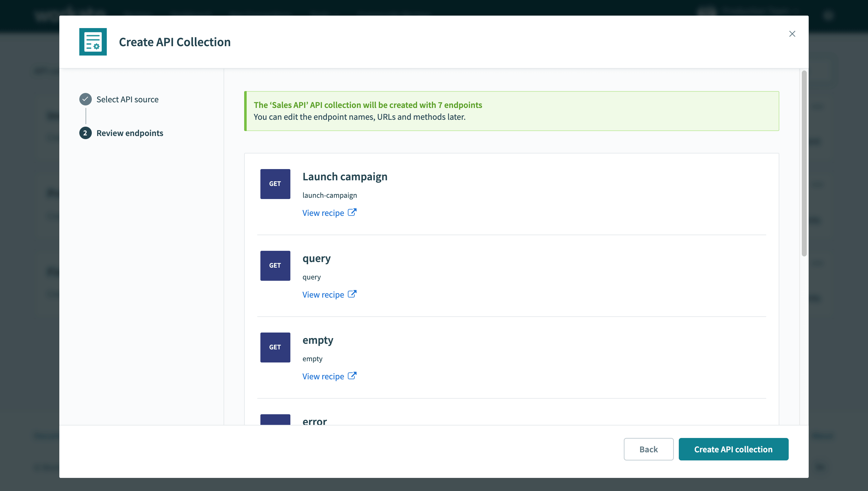Click the endpoint list vertical scrollbar
Screen dimensions: 868x491
[804, 163]
